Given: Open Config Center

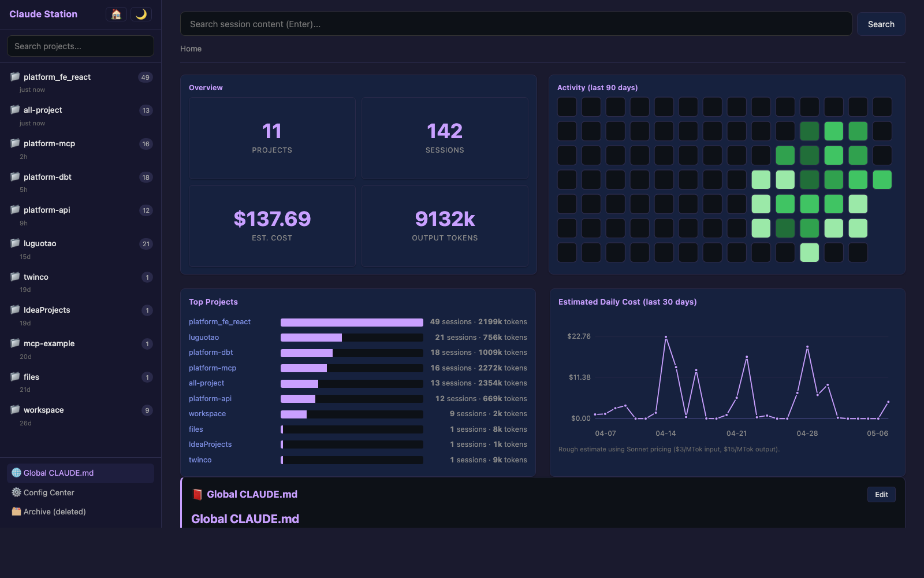Looking at the screenshot, I should pos(80,492).
